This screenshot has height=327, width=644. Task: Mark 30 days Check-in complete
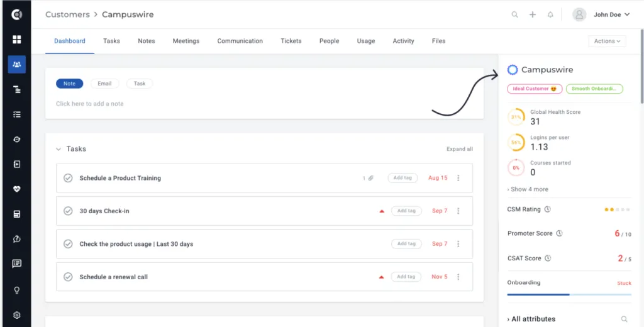(x=68, y=211)
